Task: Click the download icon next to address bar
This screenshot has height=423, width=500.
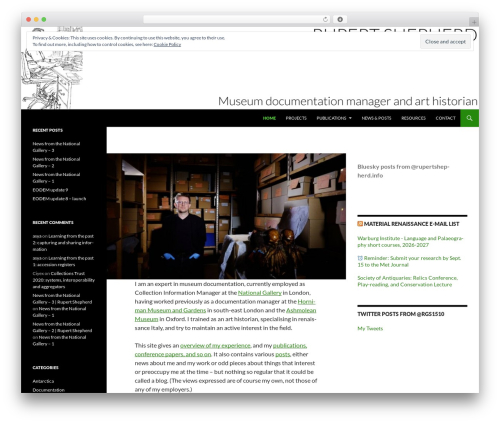Action: point(340,20)
